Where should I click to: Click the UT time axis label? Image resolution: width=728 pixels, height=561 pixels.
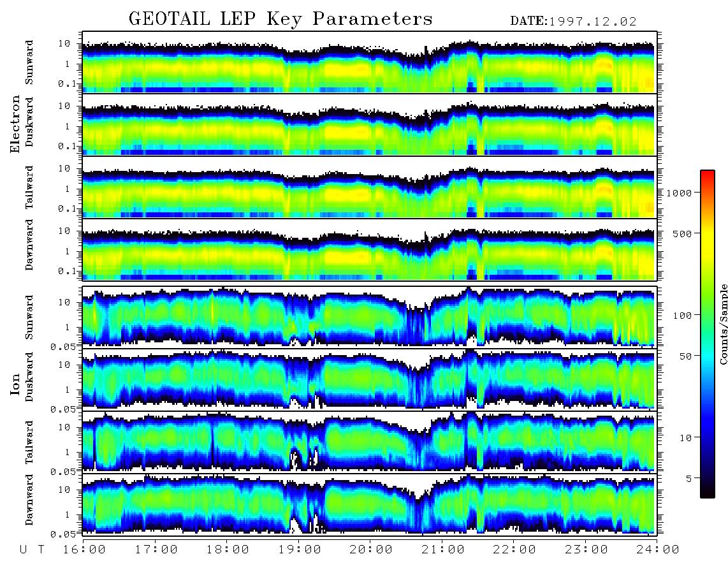(x=33, y=550)
